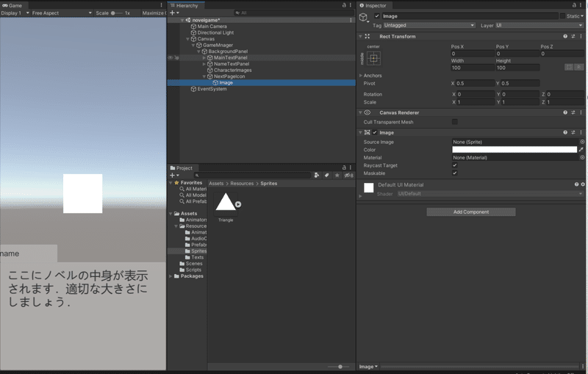Pick color with the eyedropper tool

coord(581,149)
